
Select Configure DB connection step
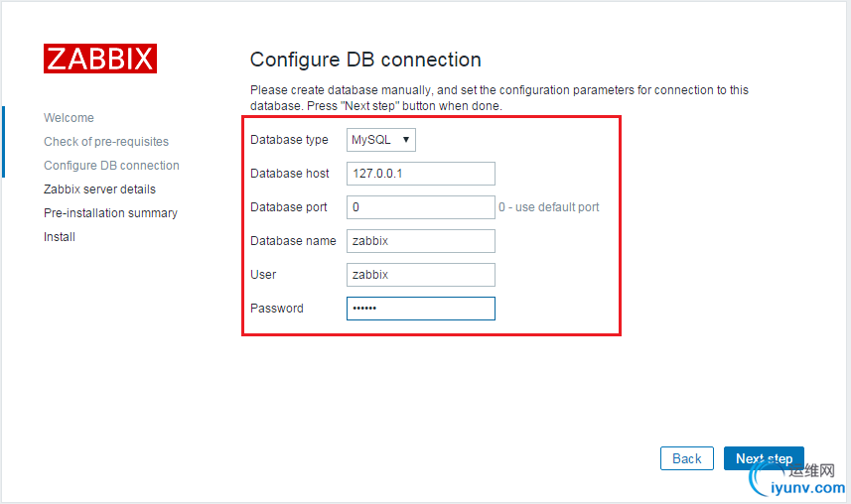coord(111,166)
